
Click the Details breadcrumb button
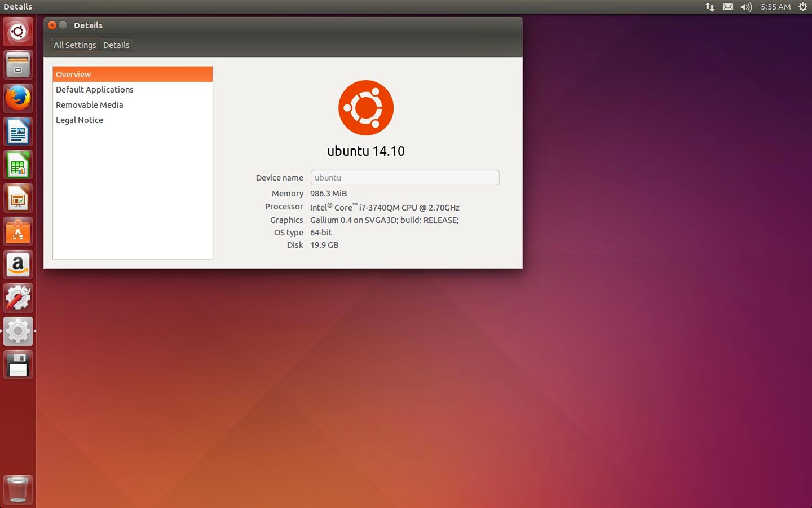pyautogui.click(x=116, y=45)
